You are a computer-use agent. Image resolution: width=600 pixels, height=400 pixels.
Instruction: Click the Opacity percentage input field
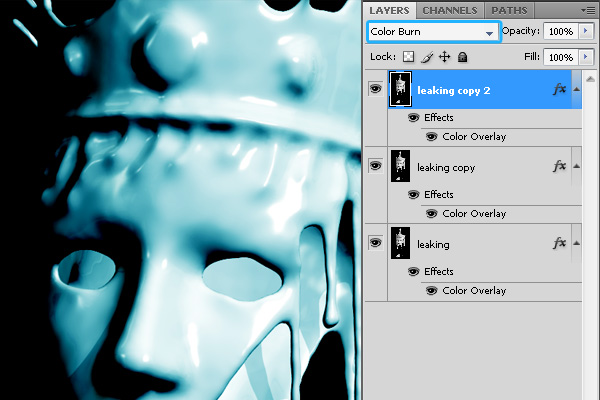(558, 31)
